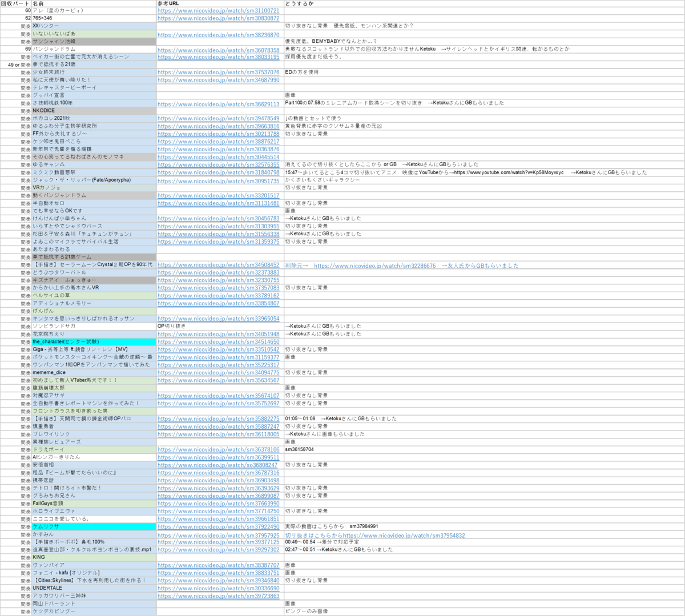Open the sm30336690 UNDERTALE link
Image resolution: width=685 pixels, height=616 pixels.
click(219, 589)
